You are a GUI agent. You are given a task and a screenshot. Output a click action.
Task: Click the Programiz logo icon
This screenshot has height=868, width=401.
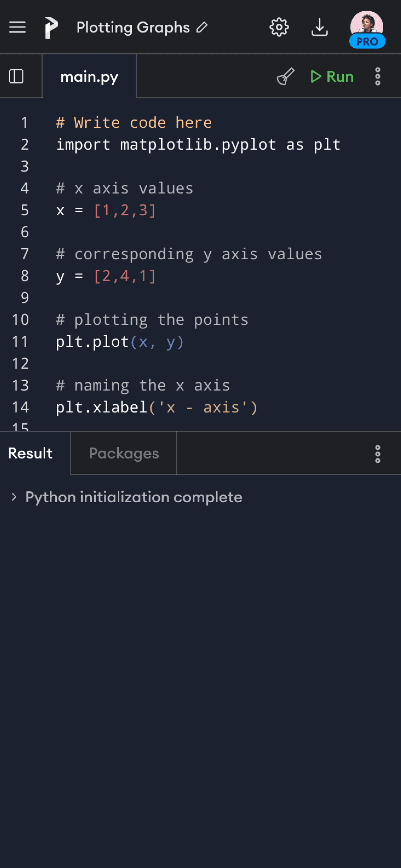click(x=51, y=28)
